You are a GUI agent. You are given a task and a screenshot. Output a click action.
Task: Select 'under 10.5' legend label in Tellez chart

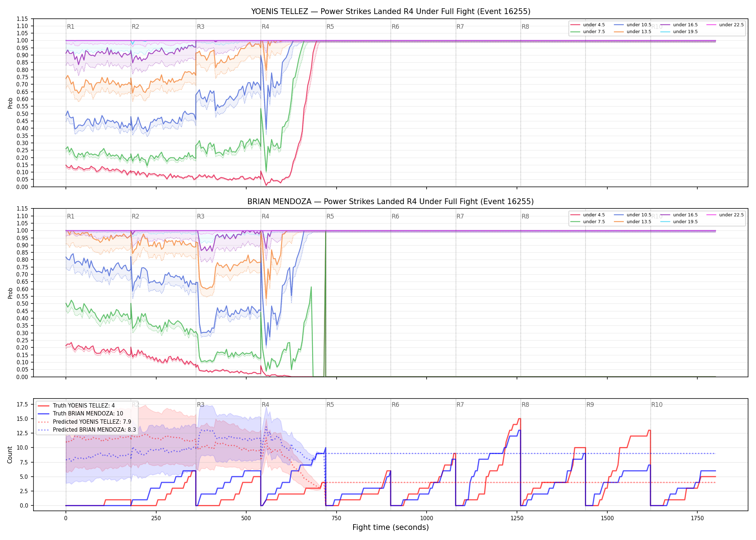pyautogui.click(x=639, y=25)
